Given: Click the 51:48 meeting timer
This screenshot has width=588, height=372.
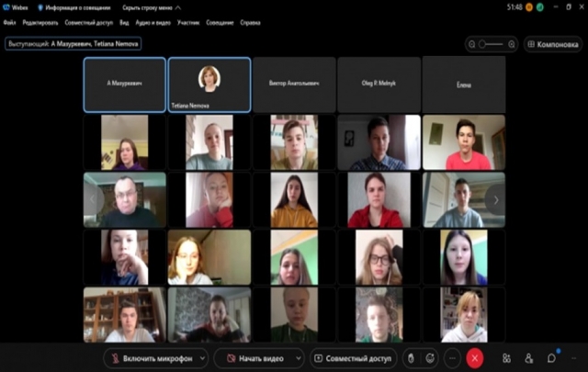Looking at the screenshot, I should [514, 7].
